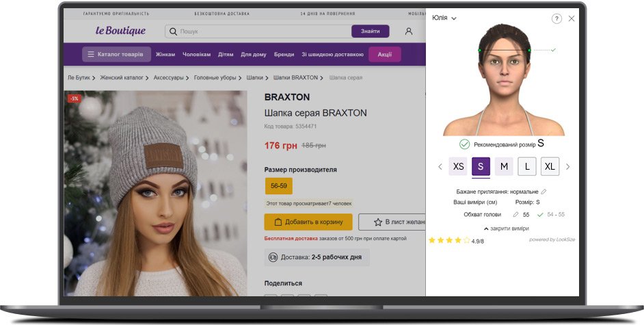The height and width of the screenshot is (325, 644).
Task: Select size M
Action: point(504,166)
